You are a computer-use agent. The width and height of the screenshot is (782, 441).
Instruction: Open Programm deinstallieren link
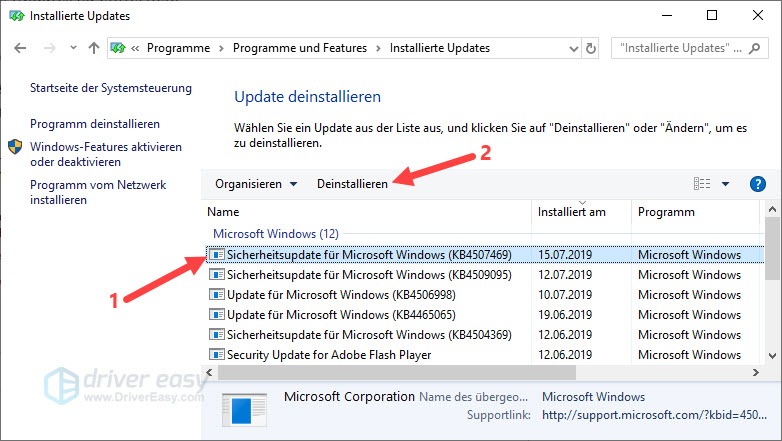click(95, 124)
